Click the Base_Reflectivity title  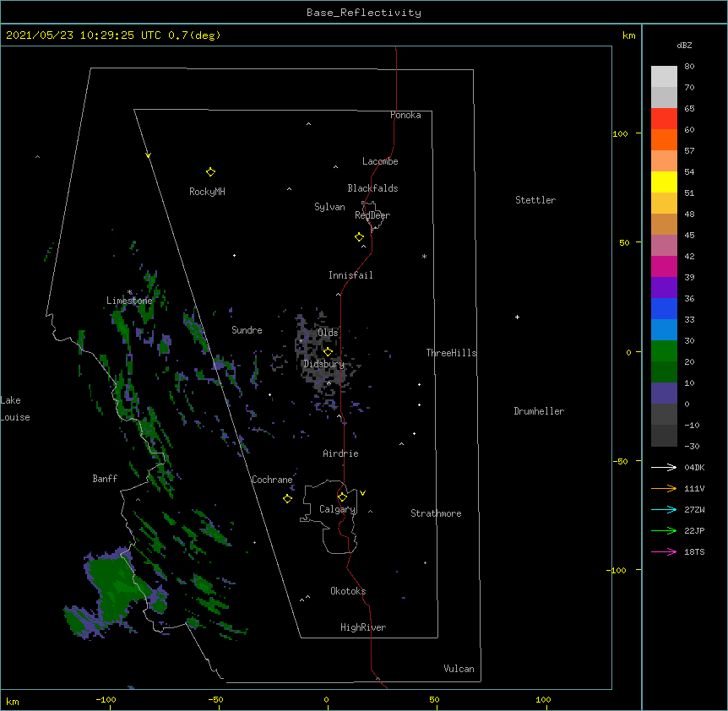(364, 13)
